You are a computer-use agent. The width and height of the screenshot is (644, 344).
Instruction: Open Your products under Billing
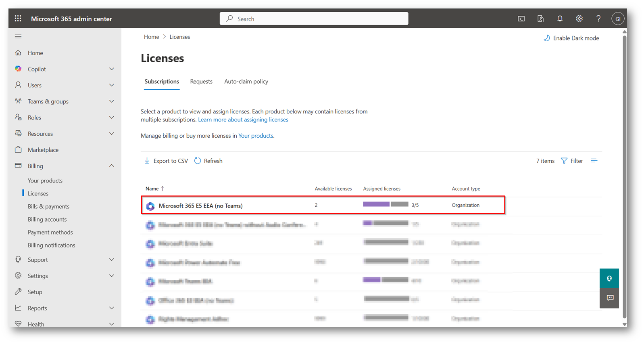(x=45, y=180)
